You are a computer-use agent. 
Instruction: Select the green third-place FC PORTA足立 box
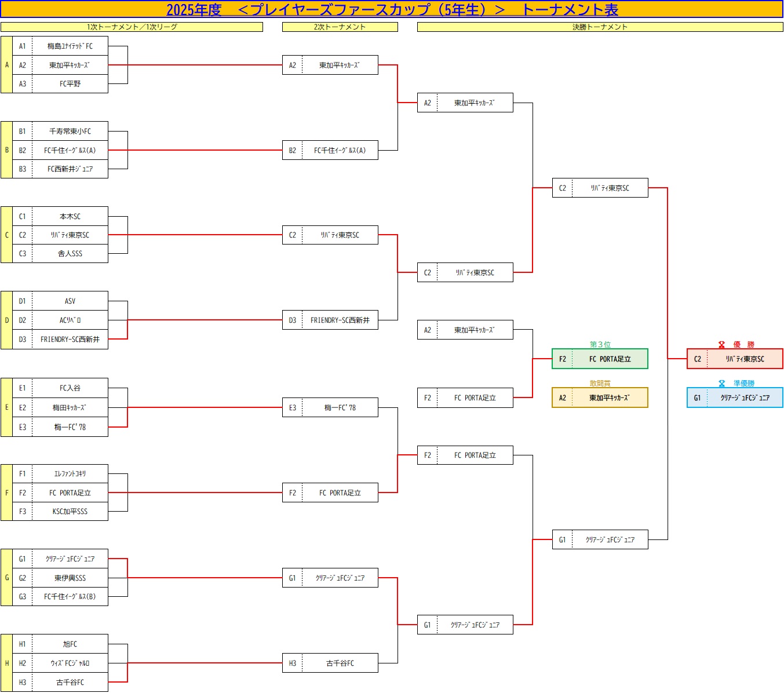[600, 359]
